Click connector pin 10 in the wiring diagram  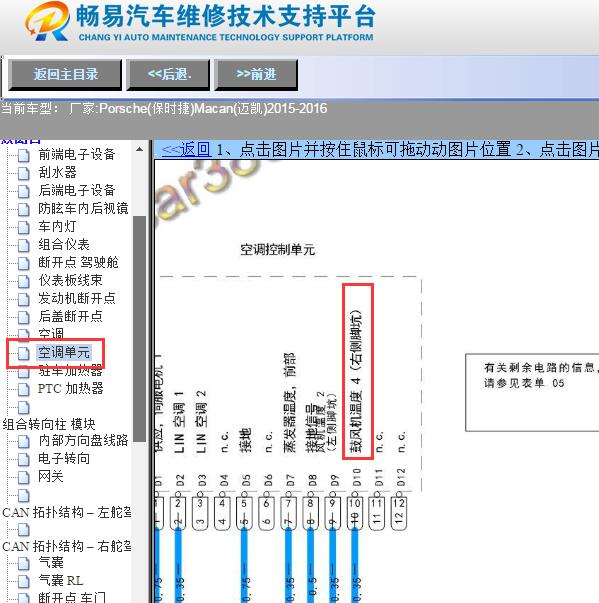[354, 513]
